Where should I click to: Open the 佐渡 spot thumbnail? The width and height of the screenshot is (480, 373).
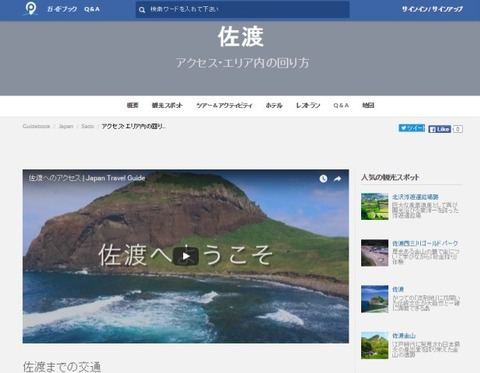(375, 299)
